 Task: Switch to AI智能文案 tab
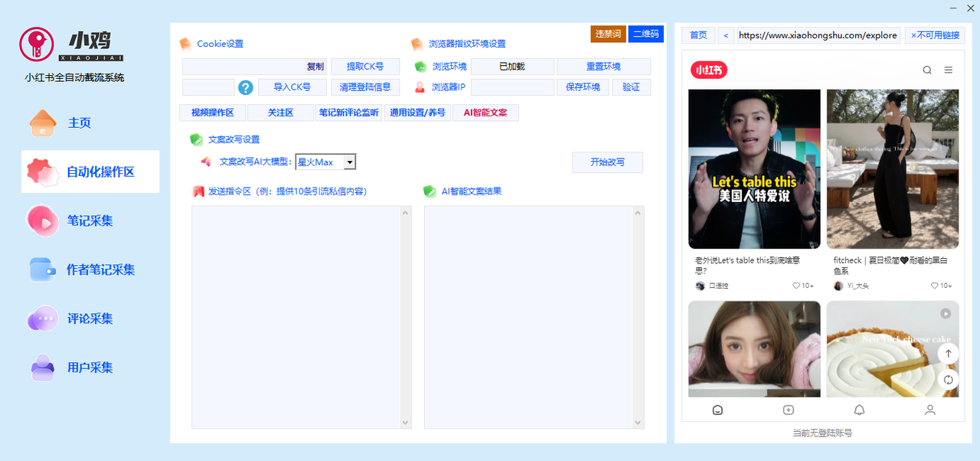[485, 113]
